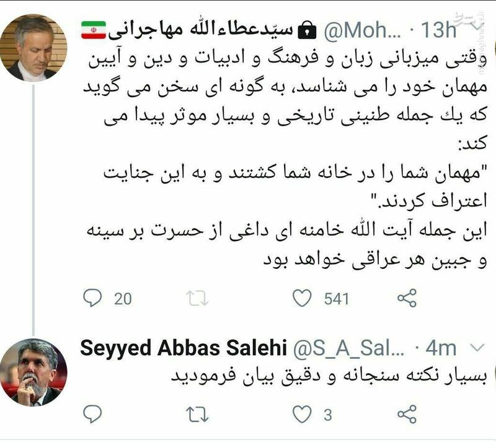Image resolution: width=496 pixels, height=448 pixels.
Task: Like Seyyed Abbas Salehi's reply
Action: (302, 413)
